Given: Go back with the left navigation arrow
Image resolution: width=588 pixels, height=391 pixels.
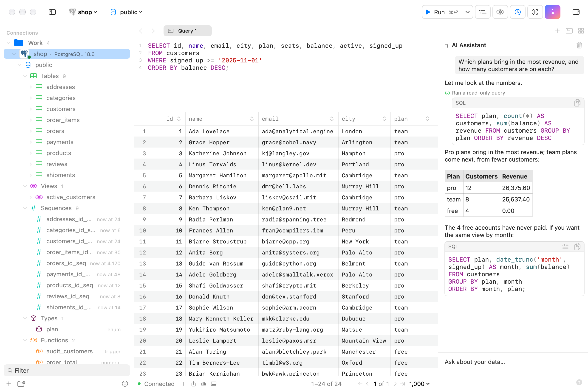Looking at the screenshot, I should (141, 31).
